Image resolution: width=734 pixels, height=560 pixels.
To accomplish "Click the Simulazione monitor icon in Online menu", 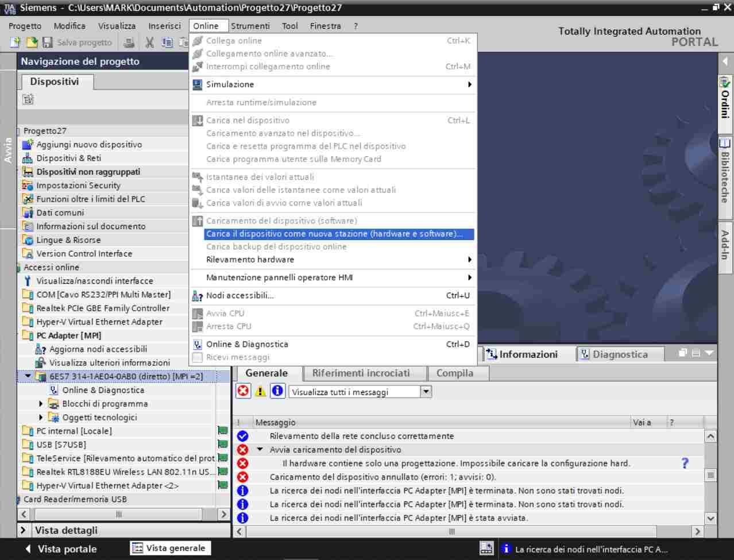I will (x=197, y=84).
